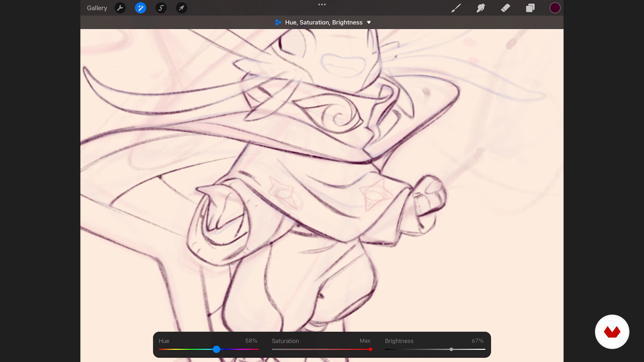Click Hue, Saturation, Brightness title

pyautogui.click(x=324, y=22)
